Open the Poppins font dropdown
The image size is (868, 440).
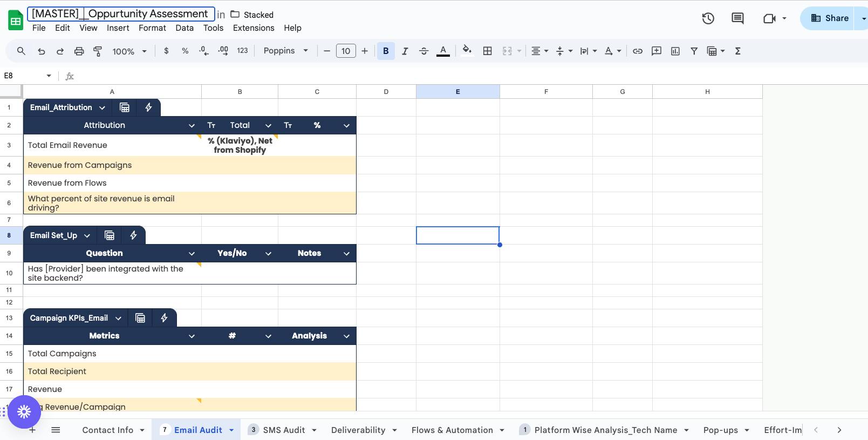[x=285, y=51]
